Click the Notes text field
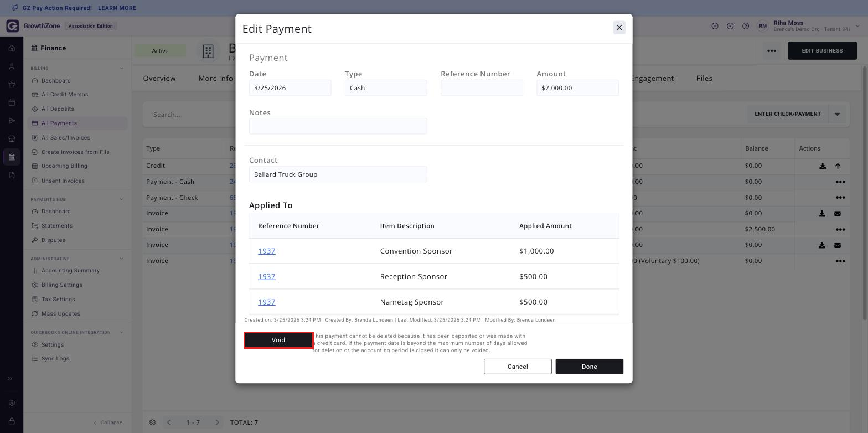Screen dimensions: 868x433 (338, 126)
